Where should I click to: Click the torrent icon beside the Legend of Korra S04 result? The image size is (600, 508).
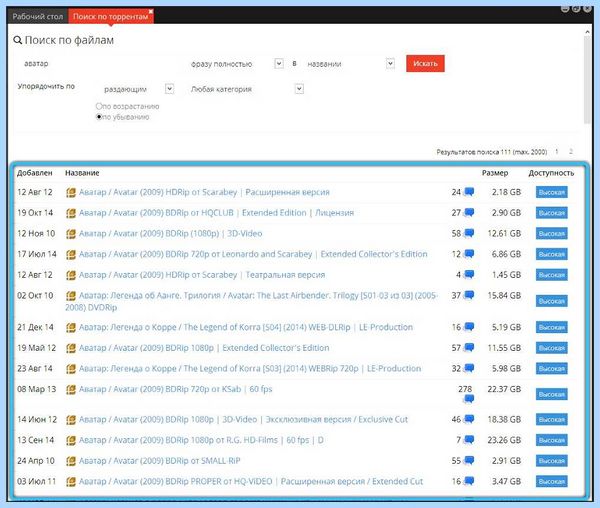pyautogui.click(x=71, y=327)
